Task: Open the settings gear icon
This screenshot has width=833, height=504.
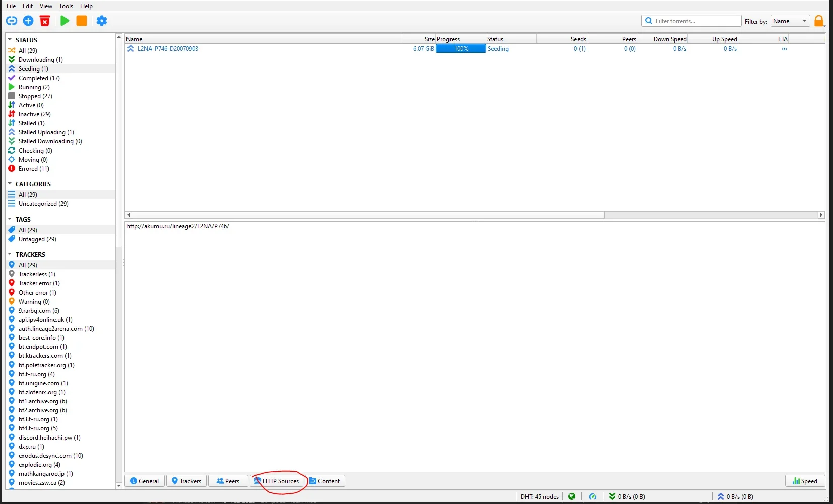Action: tap(102, 21)
